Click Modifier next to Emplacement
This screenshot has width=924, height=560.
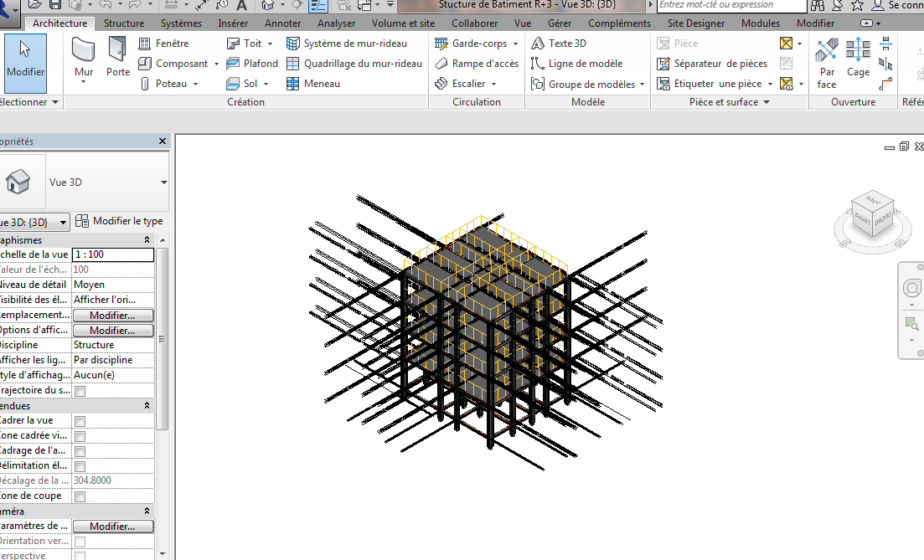pos(113,314)
